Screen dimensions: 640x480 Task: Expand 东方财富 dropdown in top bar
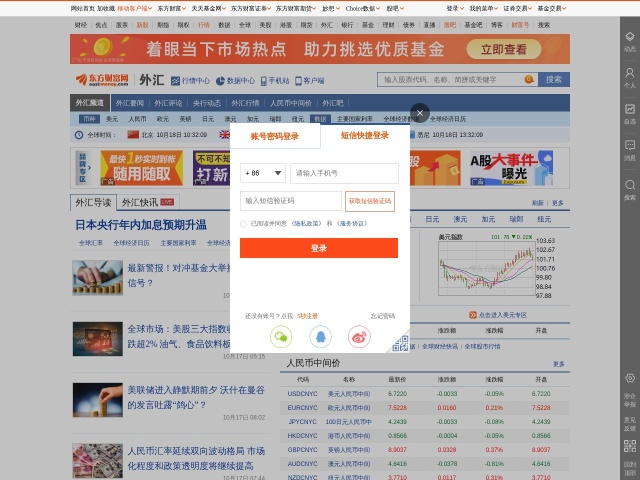tap(171, 8)
